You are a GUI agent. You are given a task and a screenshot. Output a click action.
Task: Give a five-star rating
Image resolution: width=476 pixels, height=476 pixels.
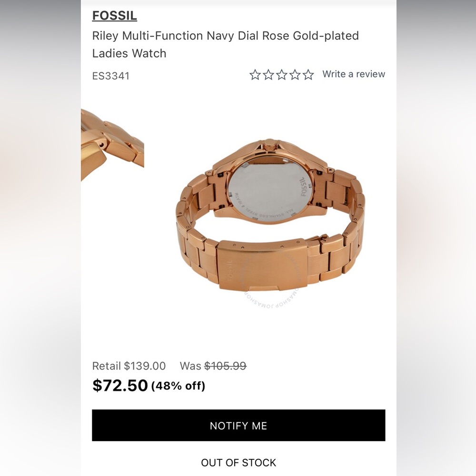pyautogui.click(x=308, y=74)
